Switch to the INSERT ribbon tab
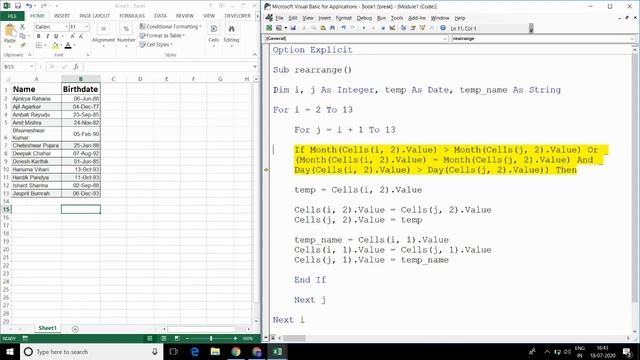640x360 pixels. 62,16
